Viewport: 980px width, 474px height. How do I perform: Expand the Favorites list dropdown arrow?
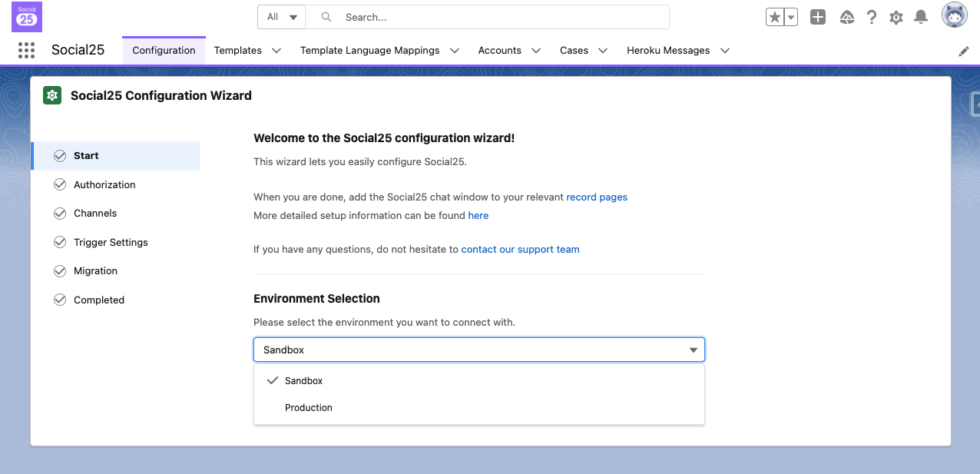click(790, 17)
